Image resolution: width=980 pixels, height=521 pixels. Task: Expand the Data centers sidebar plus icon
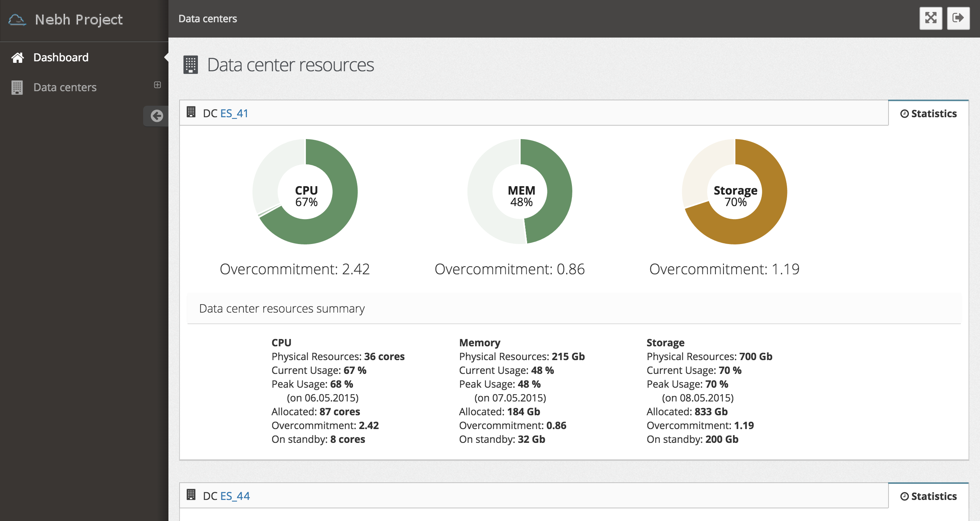(x=157, y=85)
